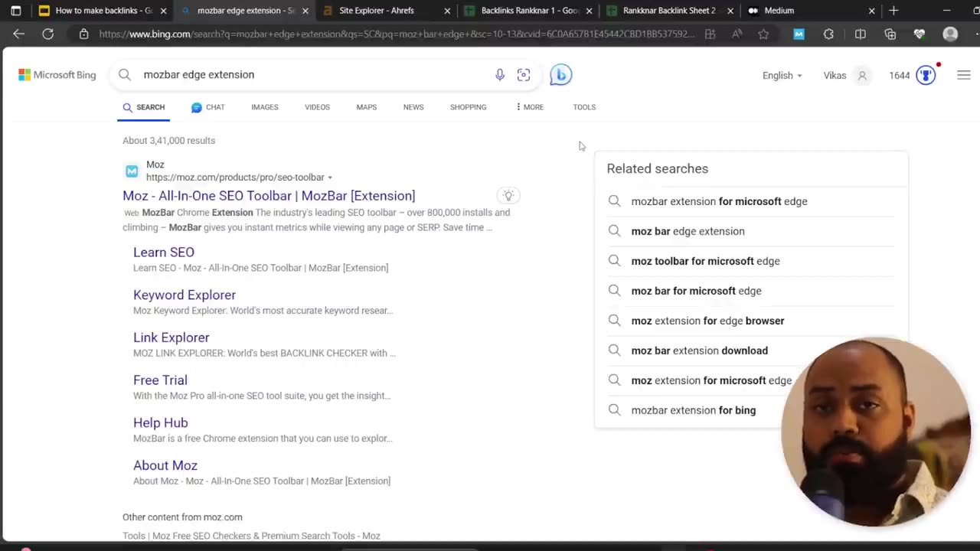Click the Vikas account person icon
The width and height of the screenshot is (980, 551).
point(862,75)
